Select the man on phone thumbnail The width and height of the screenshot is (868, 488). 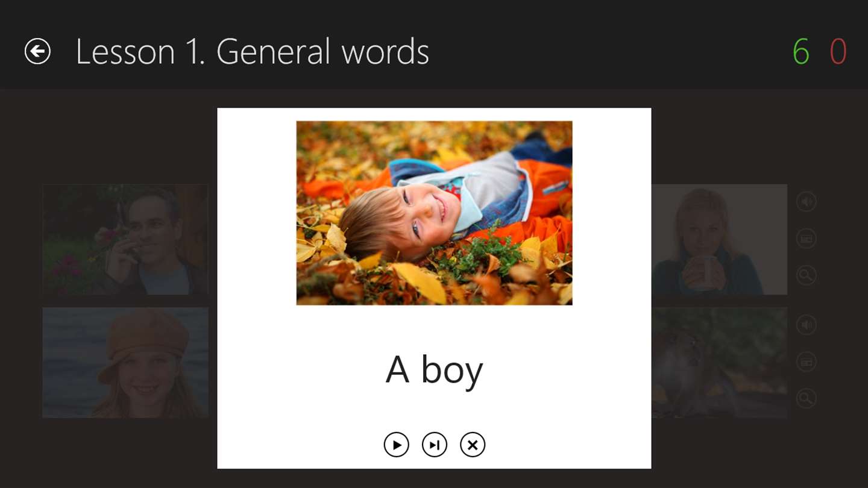tap(125, 239)
